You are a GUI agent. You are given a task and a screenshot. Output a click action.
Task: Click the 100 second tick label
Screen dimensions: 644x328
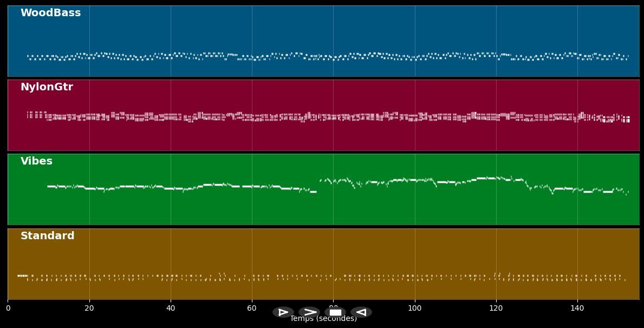click(415, 309)
